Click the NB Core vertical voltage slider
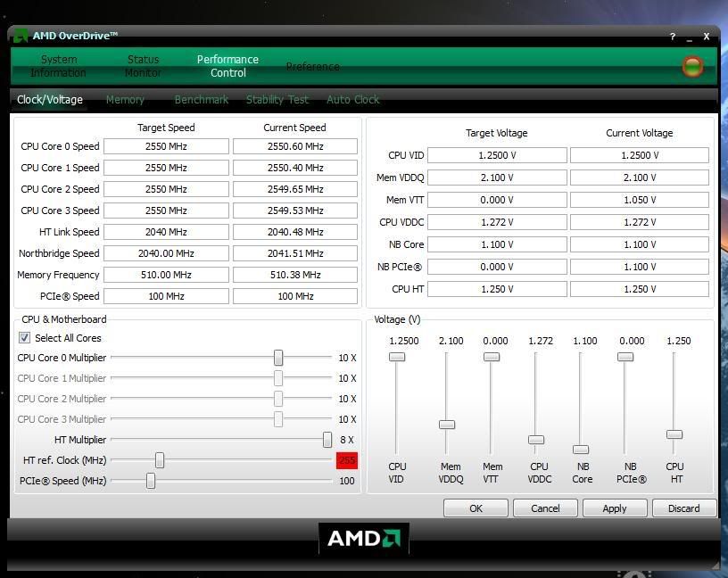Viewport: 728px width, 578px height. [x=581, y=449]
